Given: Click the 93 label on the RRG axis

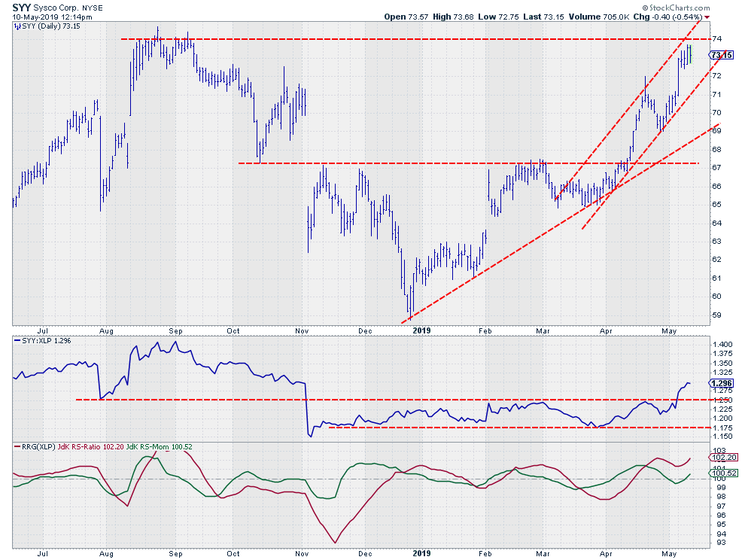Looking at the screenshot, I should pos(720,543).
